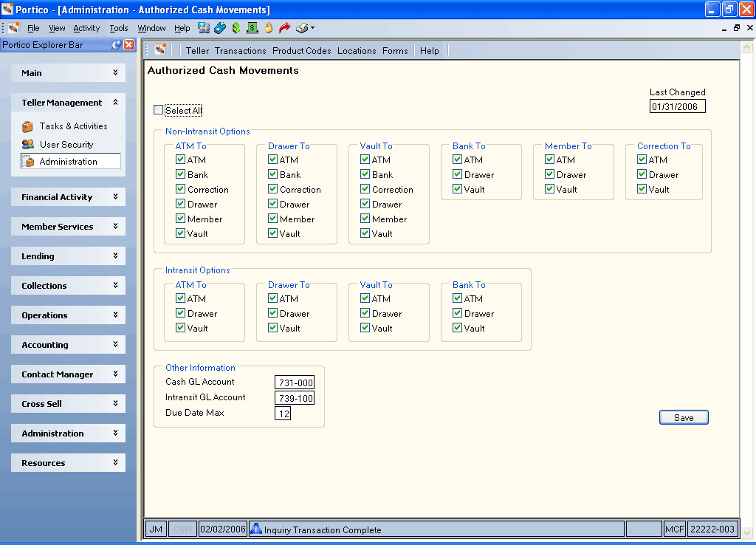Image resolution: width=756 pixels, height=545 pixels.
Task: Edit the Cash GL Account field
Action: [x=295, y=383]
